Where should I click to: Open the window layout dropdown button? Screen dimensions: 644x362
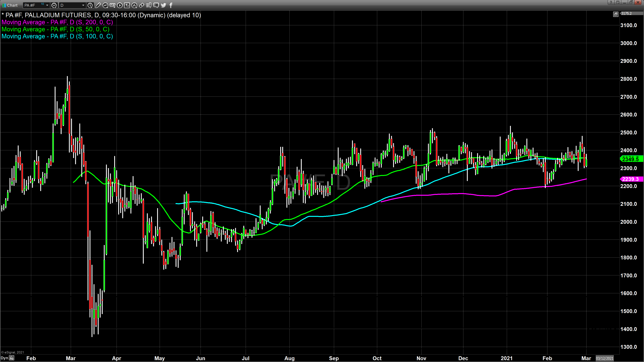[618, 2]
